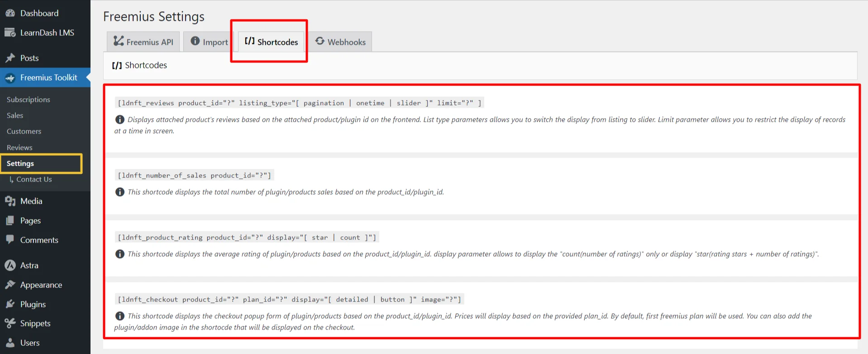Select Settings in Freemius Toolkit submenu
The image size is (868, 354).
[x=20, y=163]
